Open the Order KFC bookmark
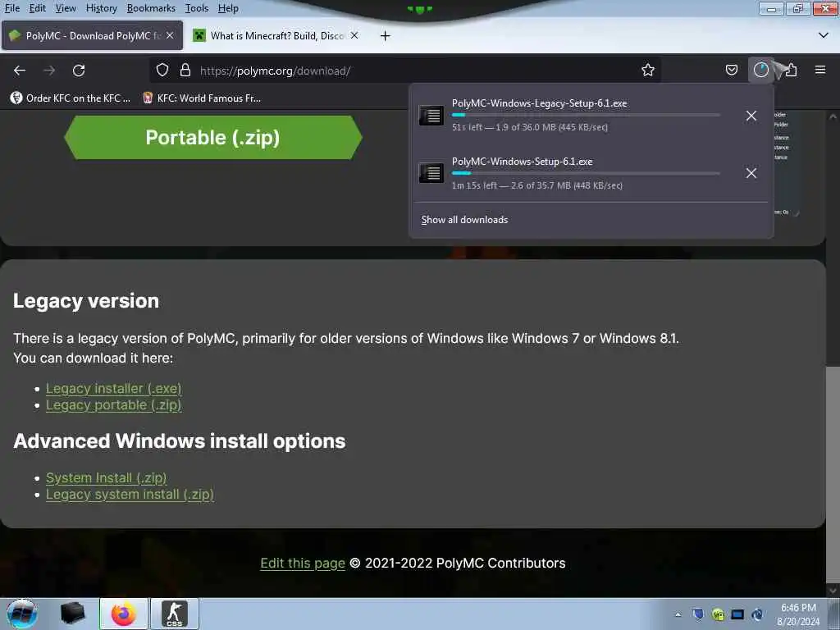 (x=71, y=98)
